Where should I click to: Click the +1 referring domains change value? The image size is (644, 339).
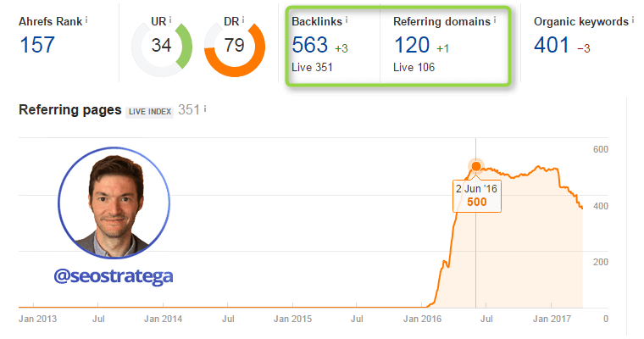(442, 48)
